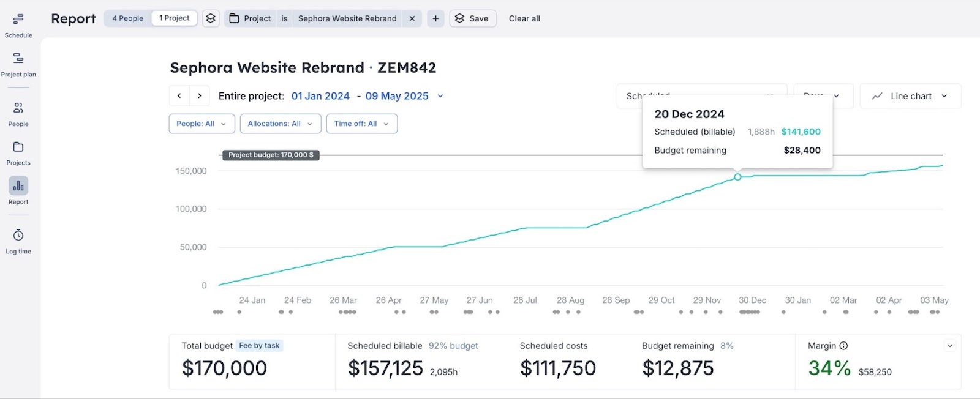
Task: Expand the People: All dropdown
Action: (202, 124)
